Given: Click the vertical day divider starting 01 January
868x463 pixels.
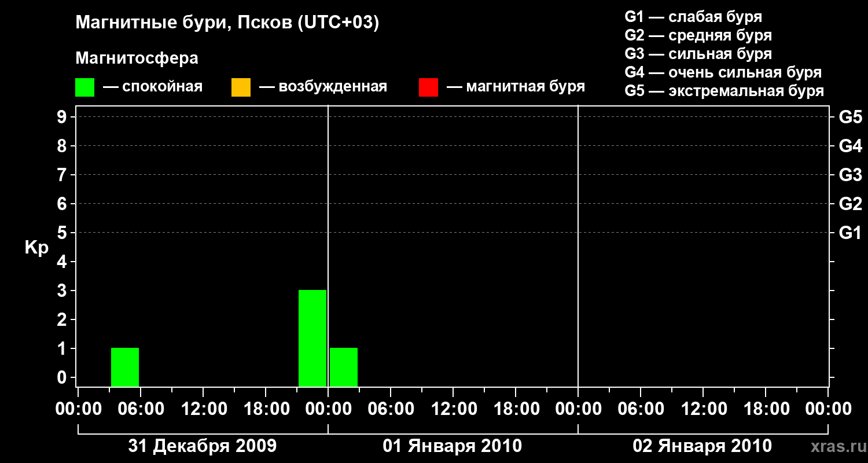Looking at the screenshot, I should [x=328, y=247].
